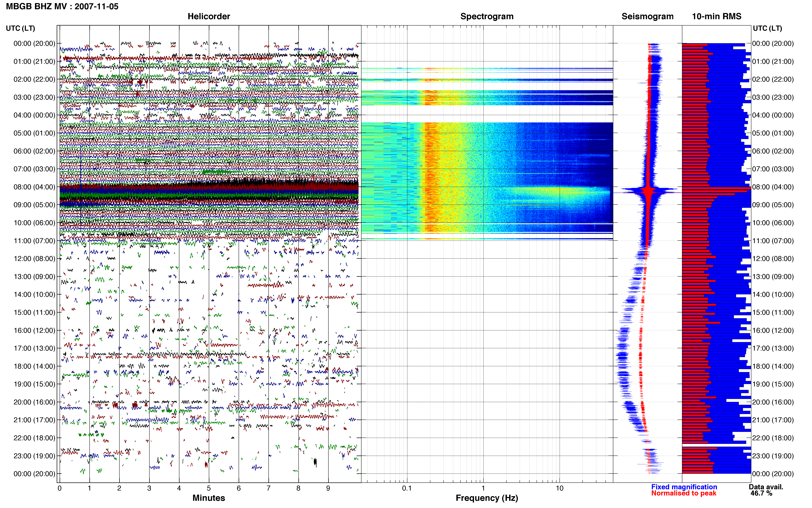Click the right 01:00 (21:00) time label

(773, 61)
